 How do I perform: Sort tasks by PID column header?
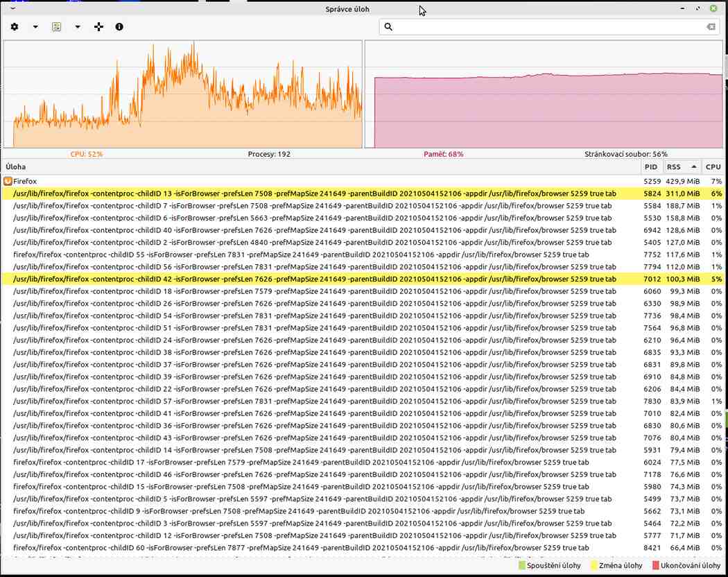[650, 167]
